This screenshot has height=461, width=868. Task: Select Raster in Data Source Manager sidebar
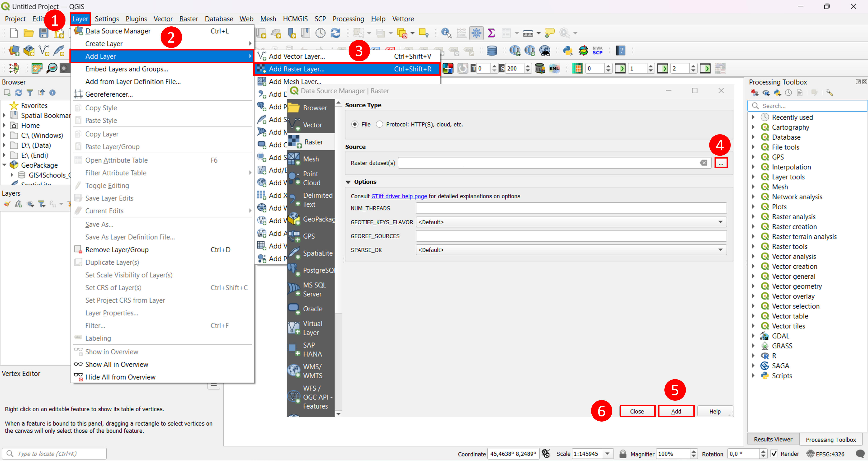[311, 142]
